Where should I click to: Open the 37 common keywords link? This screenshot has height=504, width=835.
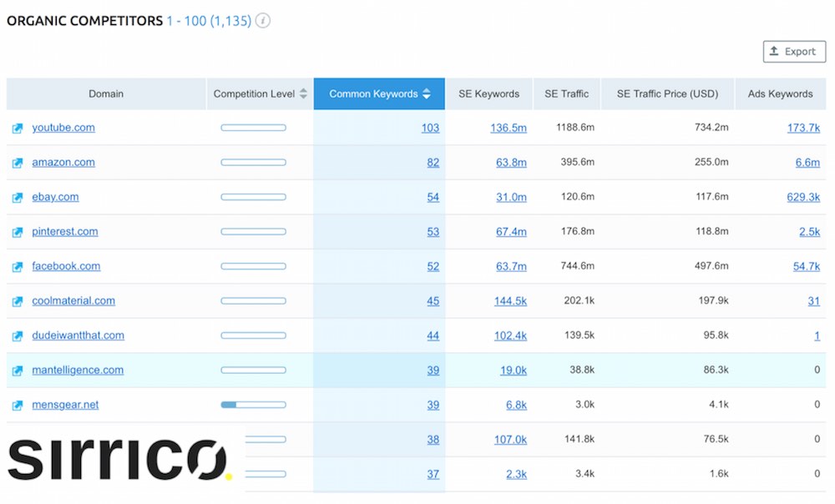click(433, 474)
